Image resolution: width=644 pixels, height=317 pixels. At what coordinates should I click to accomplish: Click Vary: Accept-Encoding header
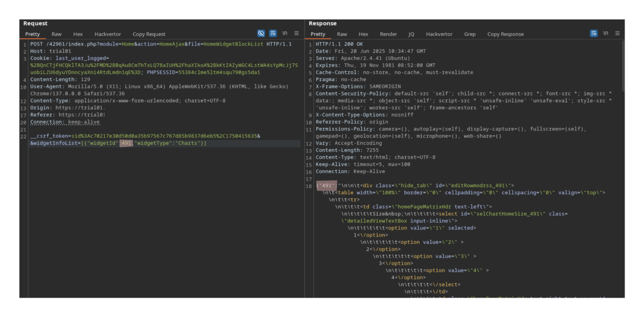[x=349, y=143]
